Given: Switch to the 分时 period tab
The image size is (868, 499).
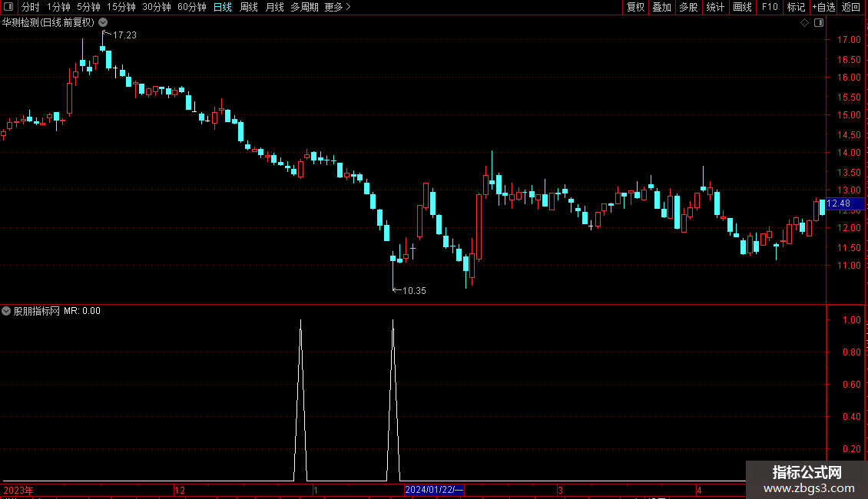Looking at the screenshot, I should point(31,7).
